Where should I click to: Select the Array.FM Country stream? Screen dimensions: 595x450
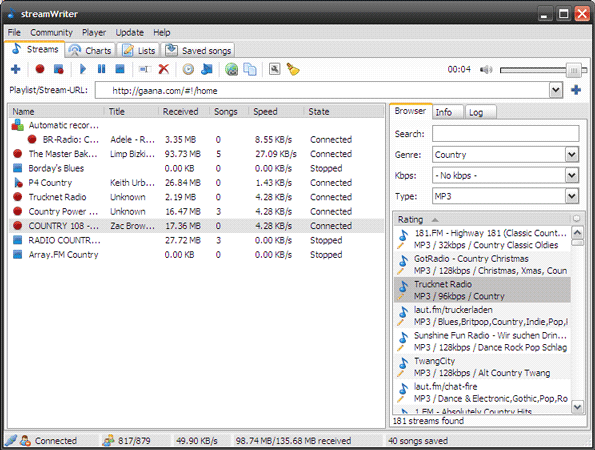click(197, 255)
